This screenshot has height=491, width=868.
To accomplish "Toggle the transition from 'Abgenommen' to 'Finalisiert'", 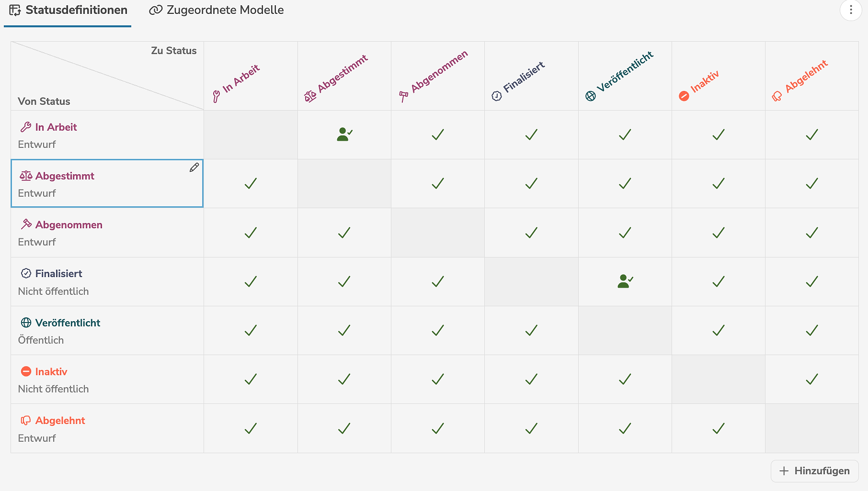I will [531, 233].
